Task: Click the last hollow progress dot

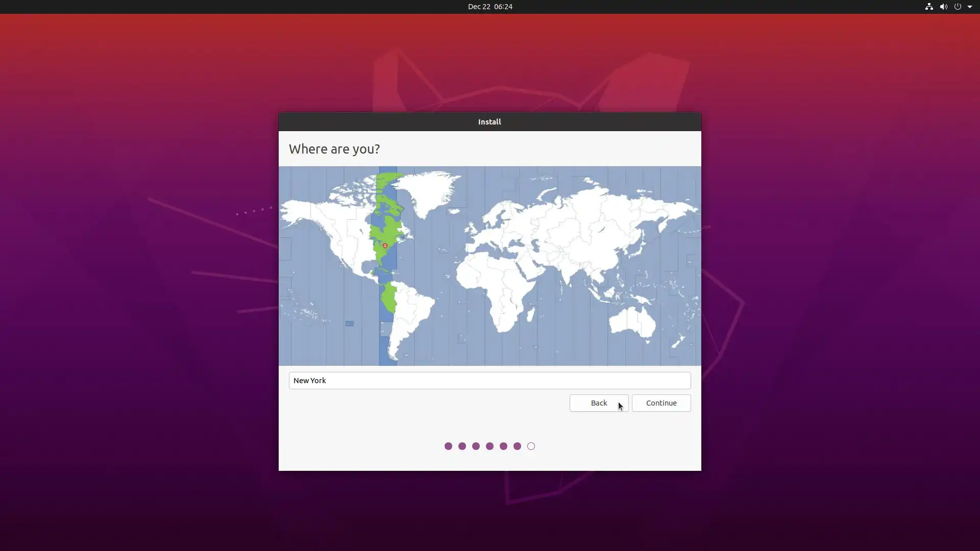Action: (x=531, y=446)
